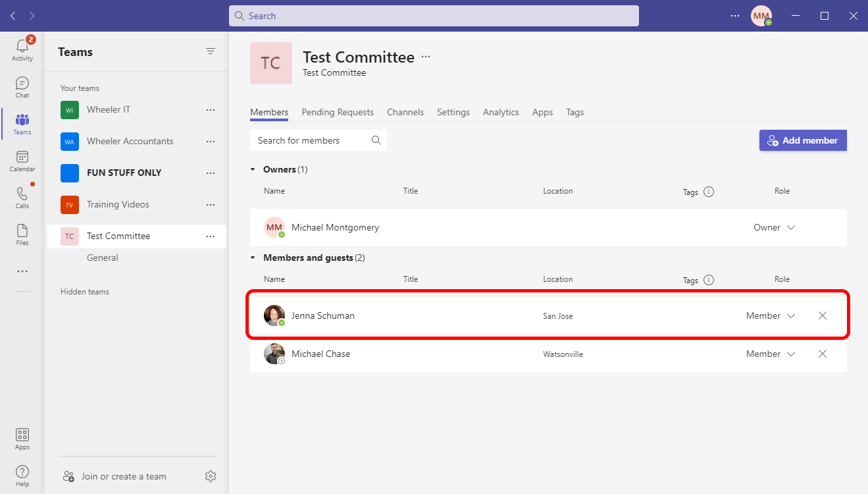Click the Search for members field
The height and width of the screenshot is (494, 868).
(x=319, y=140)
